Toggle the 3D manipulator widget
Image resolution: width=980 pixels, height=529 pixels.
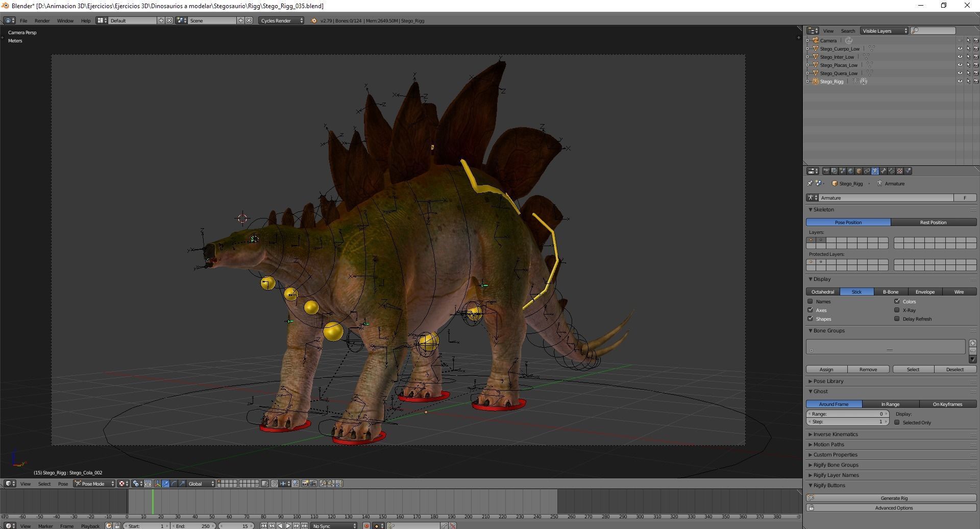[x=158, y=484]
